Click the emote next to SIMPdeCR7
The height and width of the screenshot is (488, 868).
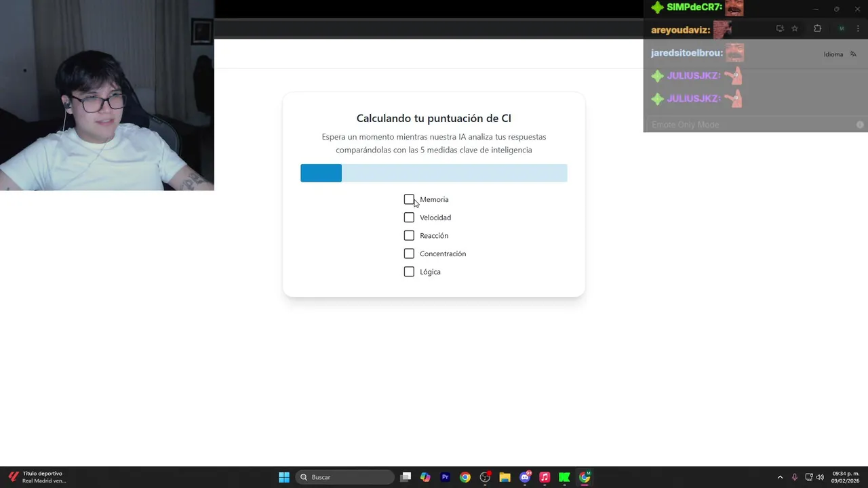734,7
